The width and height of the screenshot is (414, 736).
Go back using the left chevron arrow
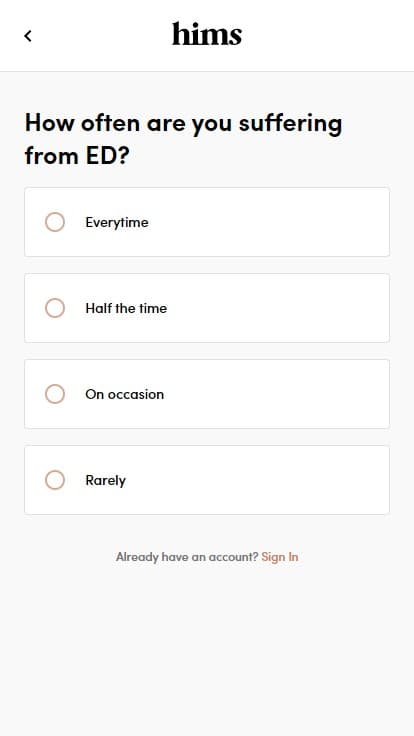pyautogui.click(x=28, y=36)
